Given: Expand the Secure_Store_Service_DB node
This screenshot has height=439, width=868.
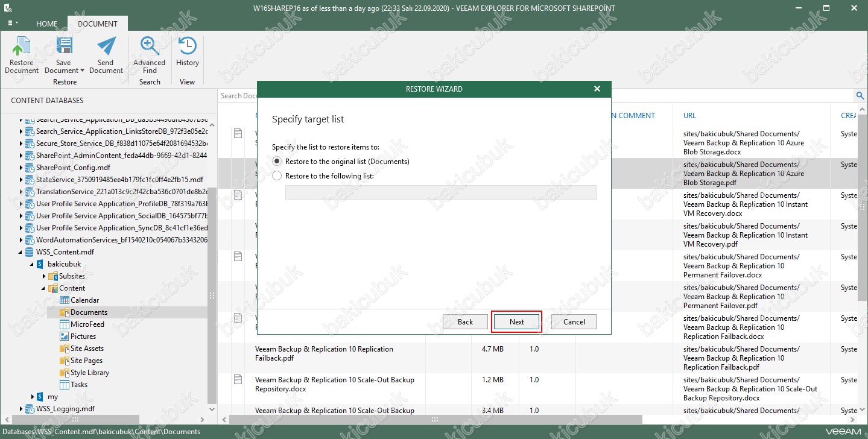Looking at the screenshot, I should pos(21,144).
